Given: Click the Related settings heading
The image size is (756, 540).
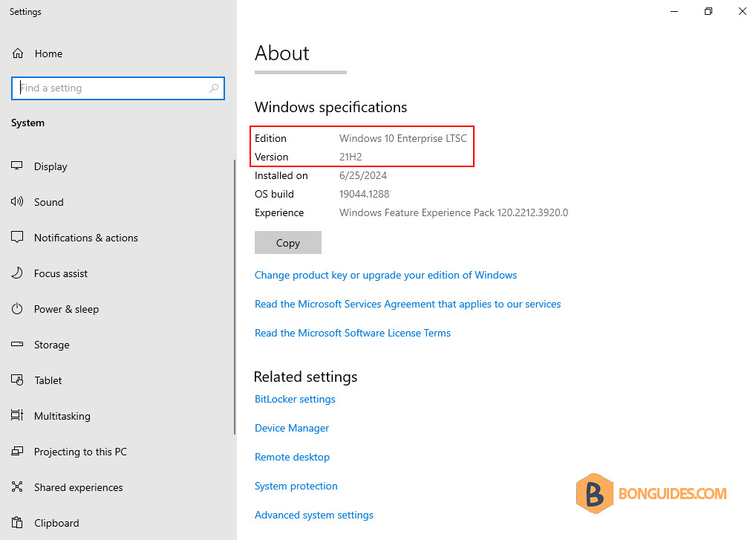Looking at the screenshot, I should 306,377.
